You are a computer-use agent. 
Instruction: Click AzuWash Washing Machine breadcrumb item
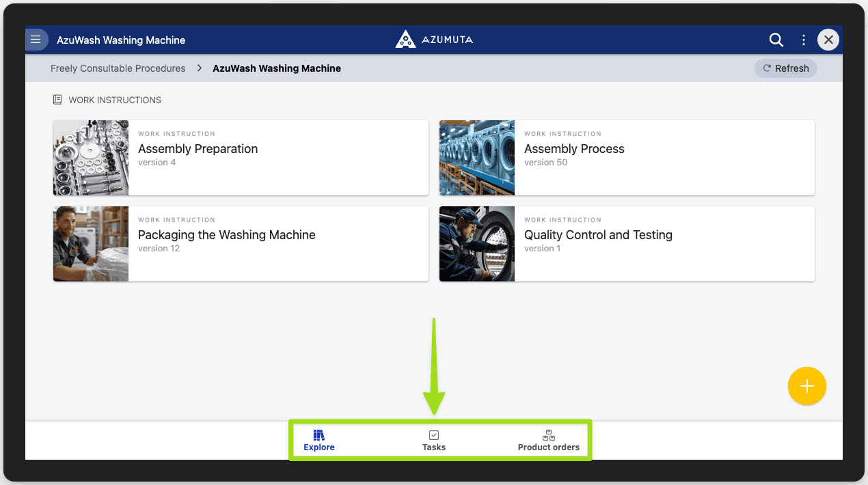click(x=277, y=68)
